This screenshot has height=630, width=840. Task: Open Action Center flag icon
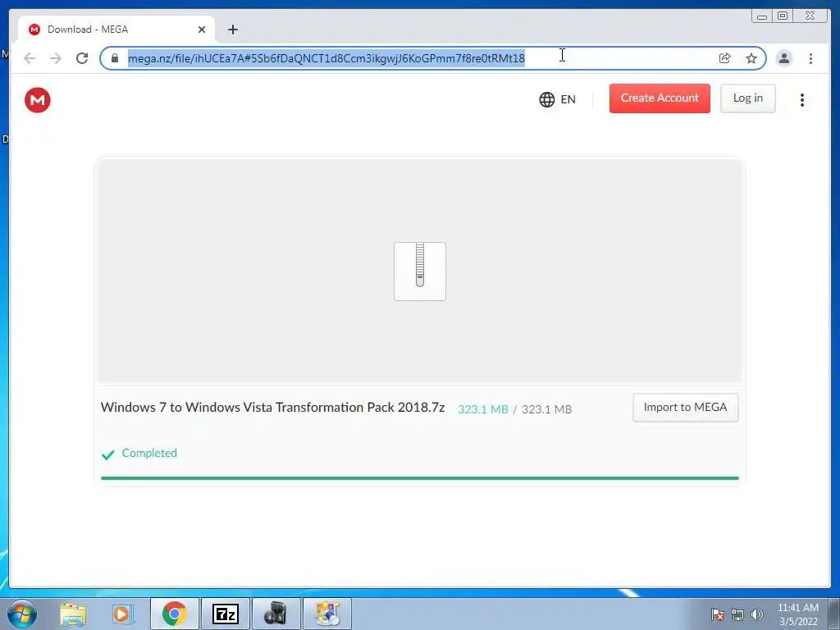click(x=717, y=614)
